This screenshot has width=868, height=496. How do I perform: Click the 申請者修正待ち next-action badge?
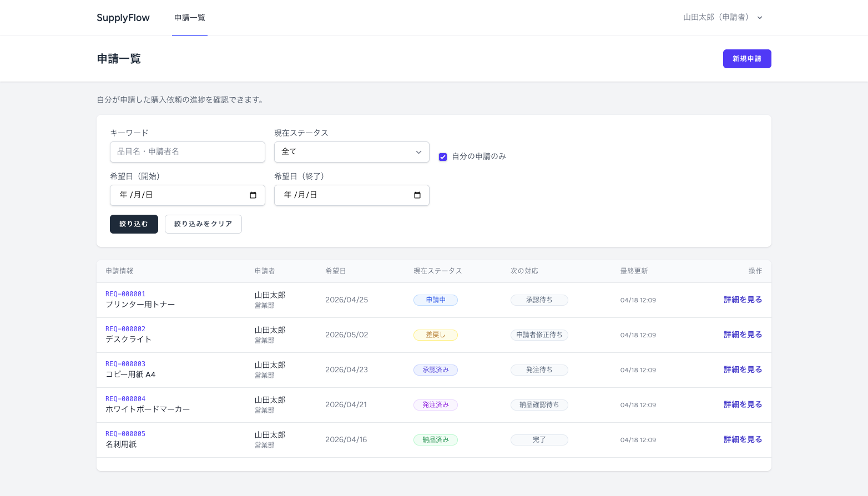[x=539, y=335]
